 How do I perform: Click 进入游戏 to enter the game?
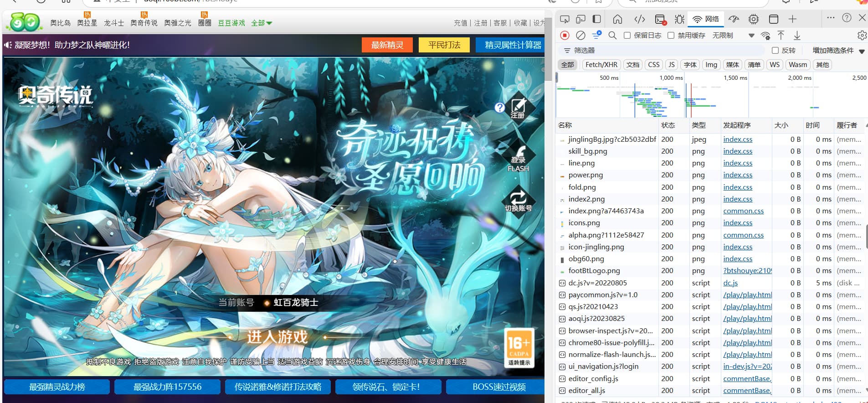277,337
